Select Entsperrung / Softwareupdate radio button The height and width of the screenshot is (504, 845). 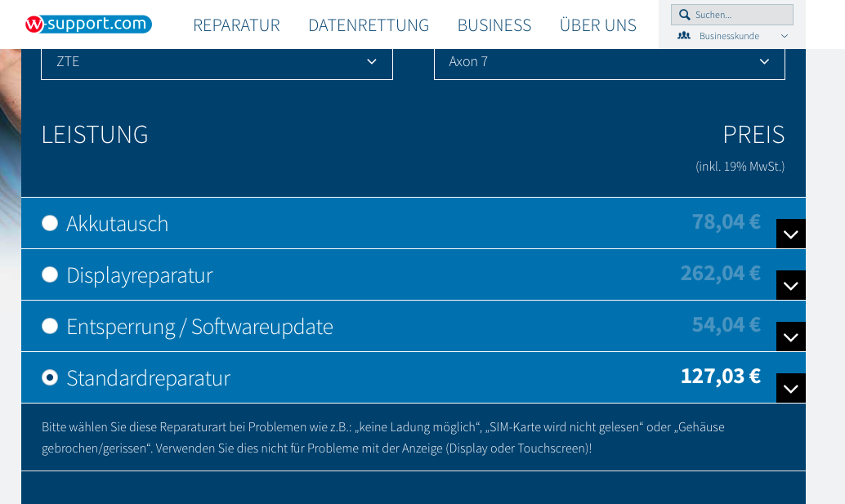pos(50,326)
